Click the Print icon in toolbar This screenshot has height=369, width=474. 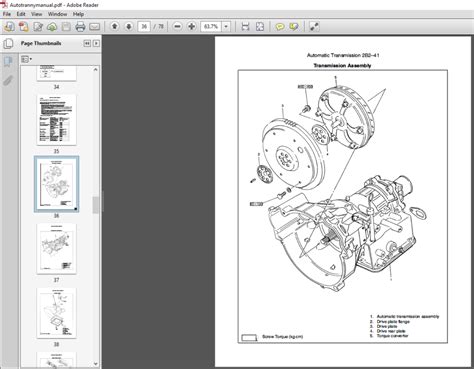pyautogui.click(x=80, y=27)
